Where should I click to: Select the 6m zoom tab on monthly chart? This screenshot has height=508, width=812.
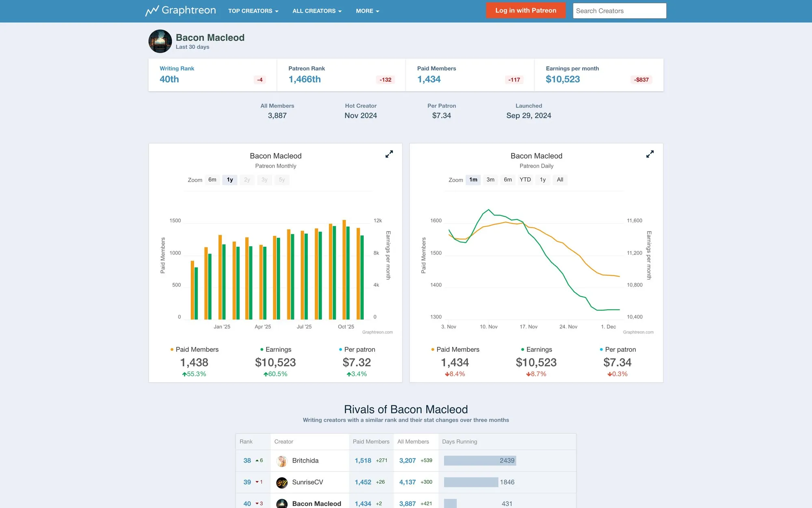pos(212,179)
